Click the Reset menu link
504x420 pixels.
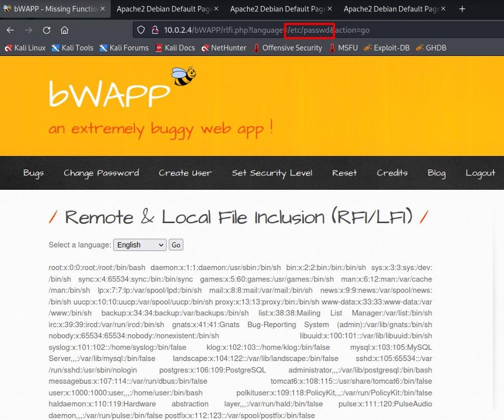[x=345, y=173]
